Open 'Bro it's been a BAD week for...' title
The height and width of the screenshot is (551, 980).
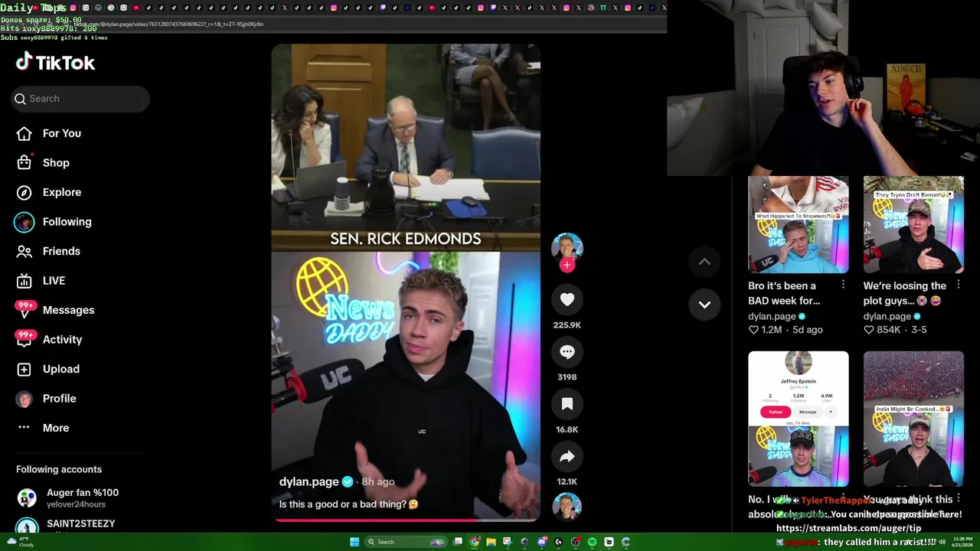point(784,293)
